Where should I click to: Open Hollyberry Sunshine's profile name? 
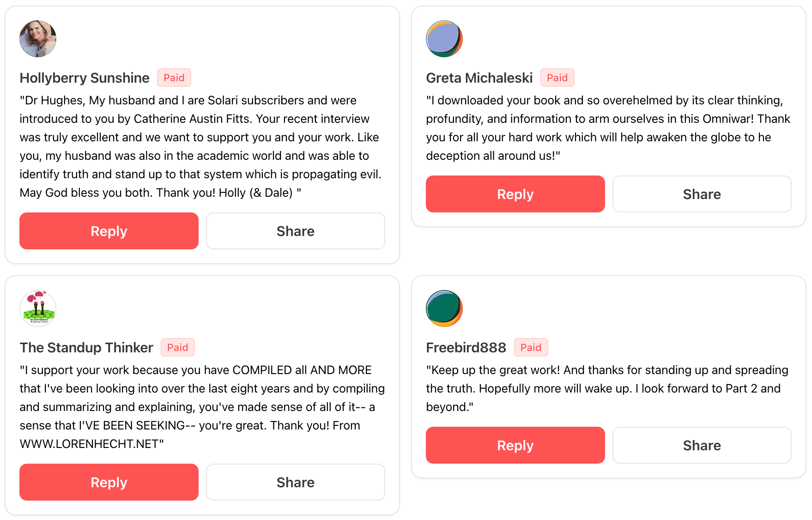click(85, 78)
